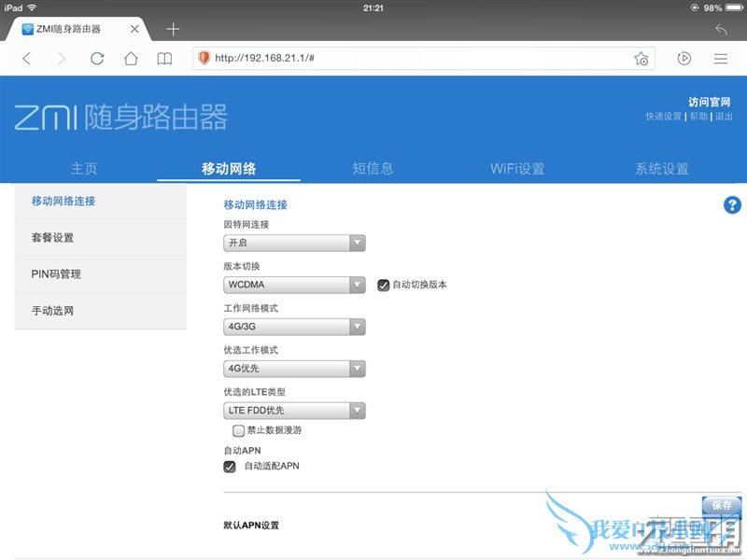The height and width of the screenshot is (560, 747).
Task: Click the video play icon in toolbar
Action: (x=684, y=59)
